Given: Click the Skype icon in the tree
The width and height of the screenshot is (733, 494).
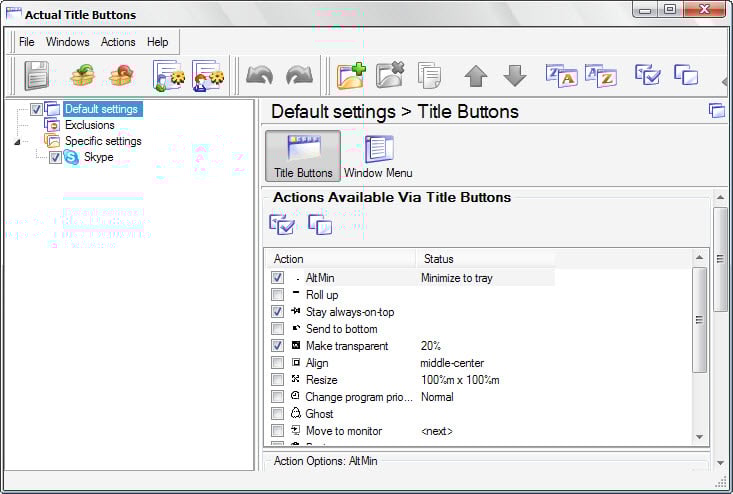Looking at the screenshot, I should [72, 157].
